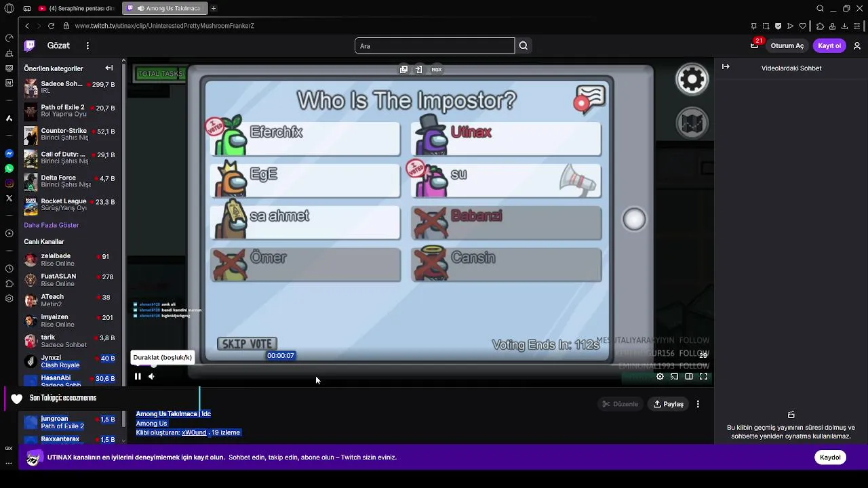Toggle theater mode in the player
The height and width of the screenshot is (488, 868).
pyautogui.click(x=689, y=376)
